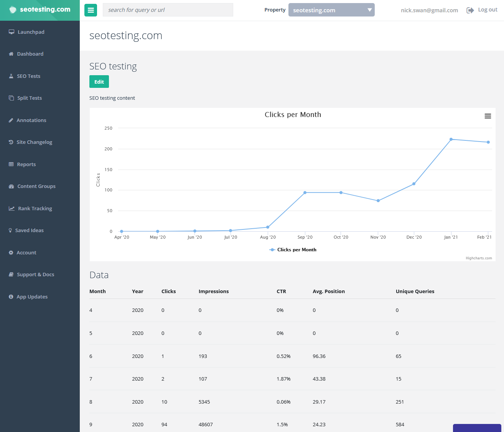
Task: Click the Impressions column header
Action: (214, 292)
